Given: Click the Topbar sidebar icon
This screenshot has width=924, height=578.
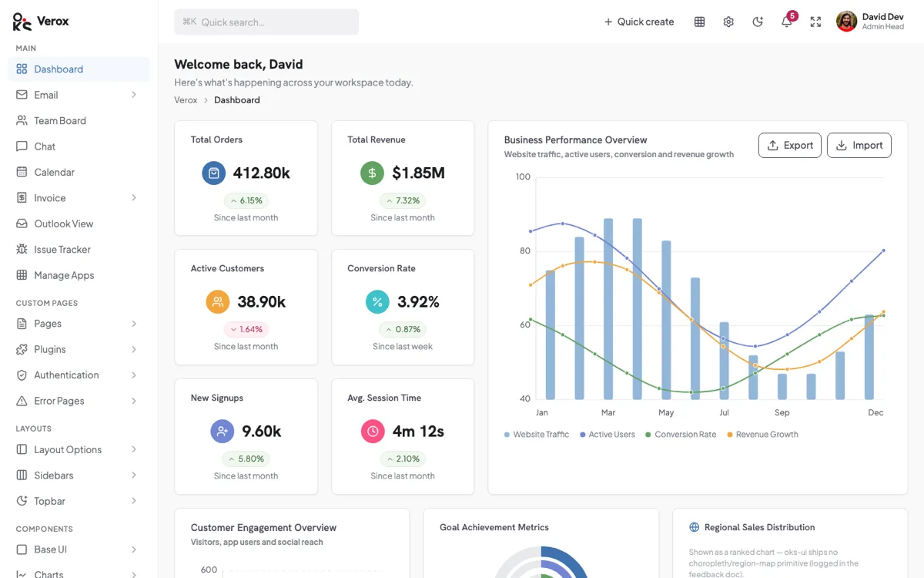Looking at the screenshot, I should tap(22, 501).
